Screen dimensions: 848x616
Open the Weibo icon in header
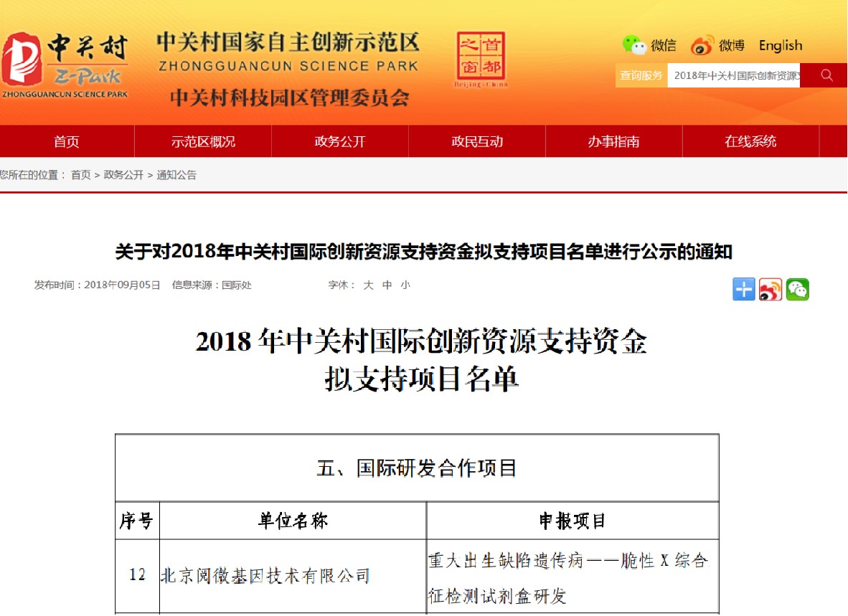pyautogui.click(x=702, y=45)
